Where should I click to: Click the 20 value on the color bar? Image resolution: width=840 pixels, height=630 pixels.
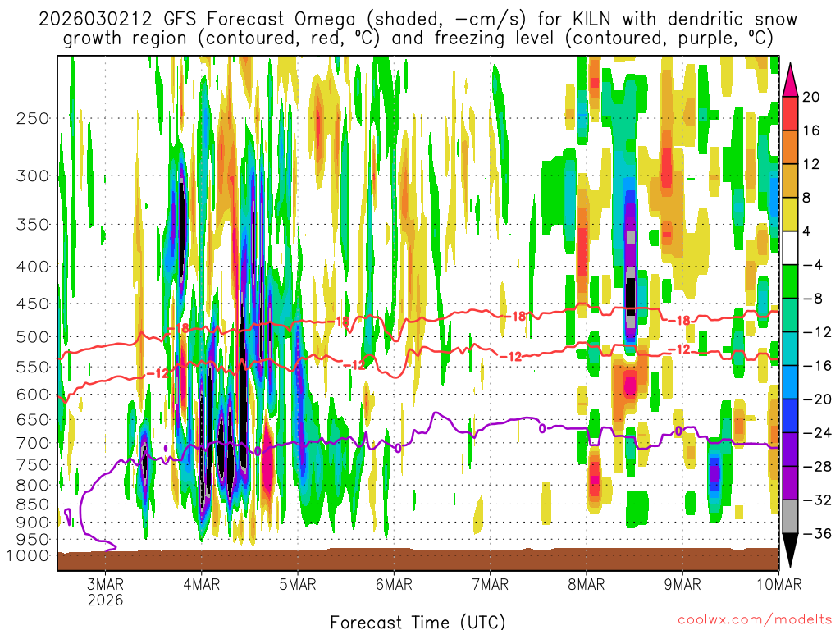811,97
